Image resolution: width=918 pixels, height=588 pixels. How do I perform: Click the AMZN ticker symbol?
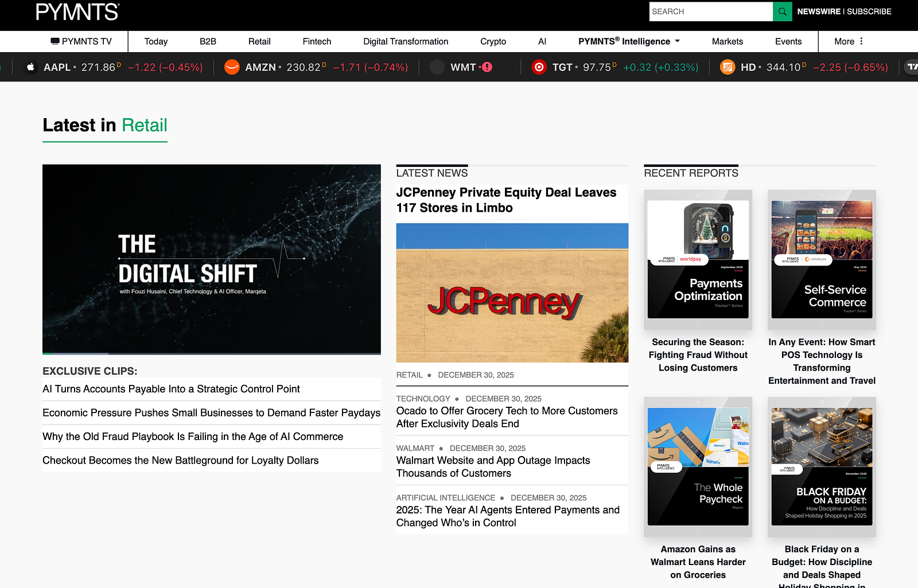(x=260, y=67)
